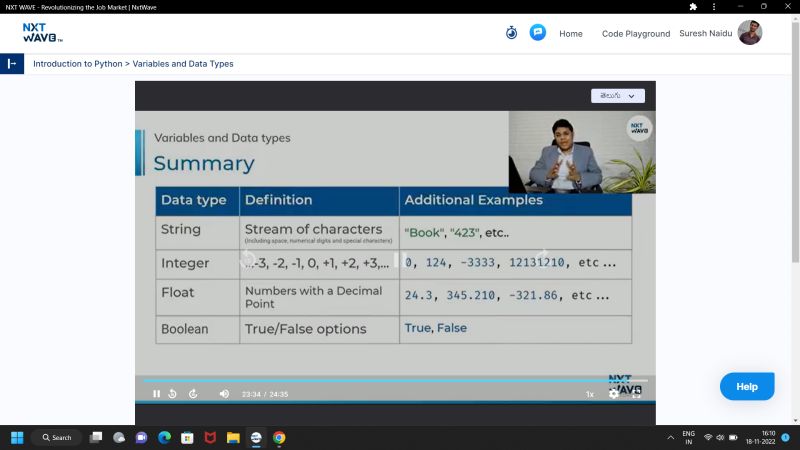This screenshot has height=450, width=800.
Task: Open the Suresh Naidu profile avatar
Action: (x=750, y=33)
